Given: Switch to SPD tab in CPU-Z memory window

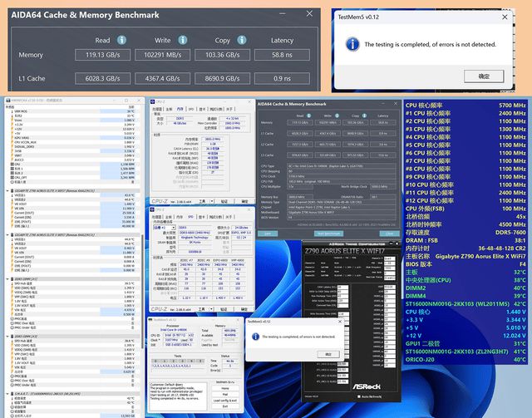Looking at the screenshot, I should coord(191,109).
